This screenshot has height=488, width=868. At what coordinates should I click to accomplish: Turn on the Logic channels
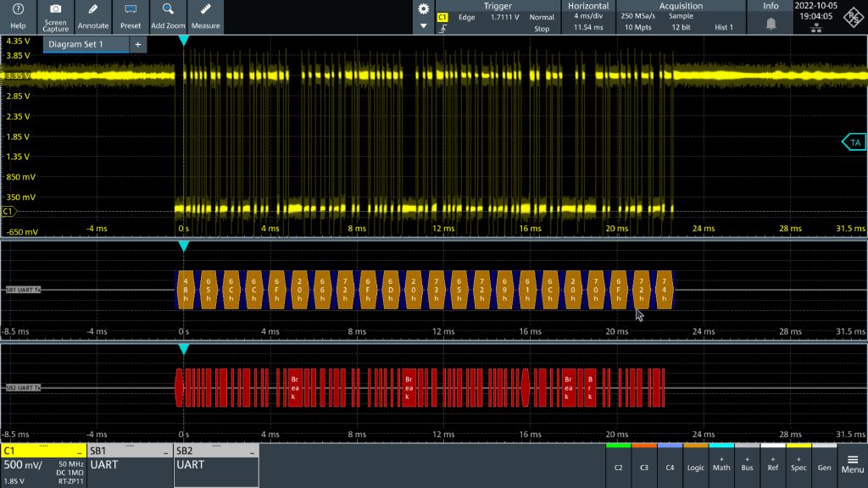pos(695,466)
